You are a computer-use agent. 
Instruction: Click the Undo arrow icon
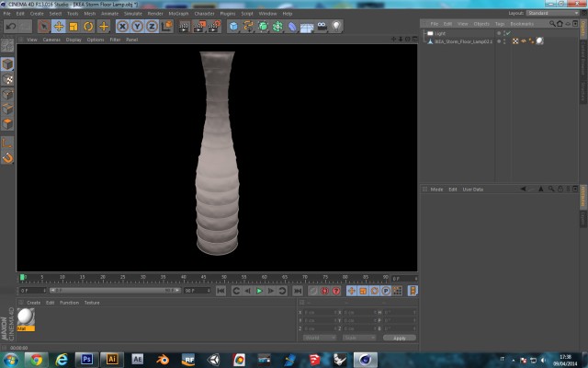(x=11, y=27)
